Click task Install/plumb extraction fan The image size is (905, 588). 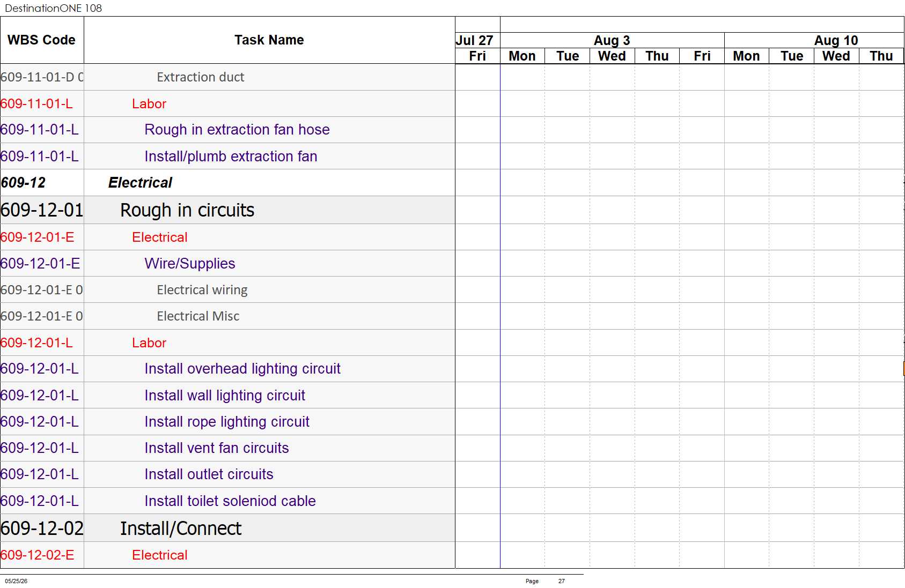pyautogui.click(x=231, y=157)
